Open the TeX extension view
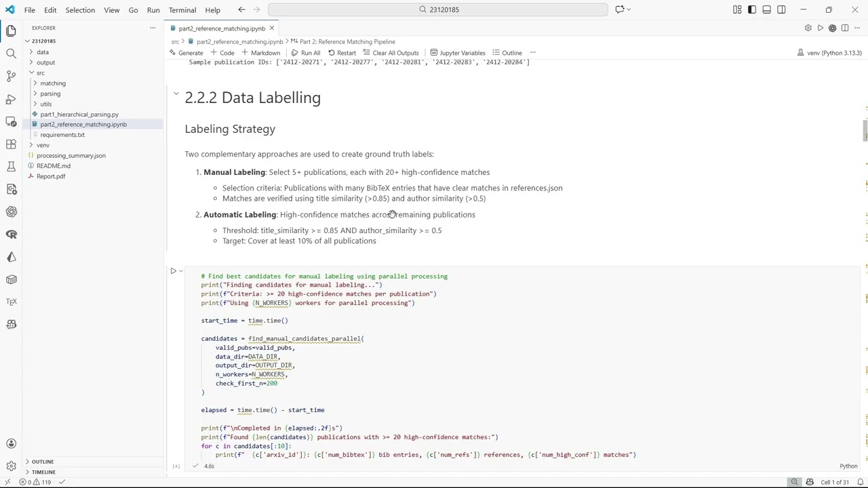Viewport: 868px width, 488px height. [x=11, y=302]
